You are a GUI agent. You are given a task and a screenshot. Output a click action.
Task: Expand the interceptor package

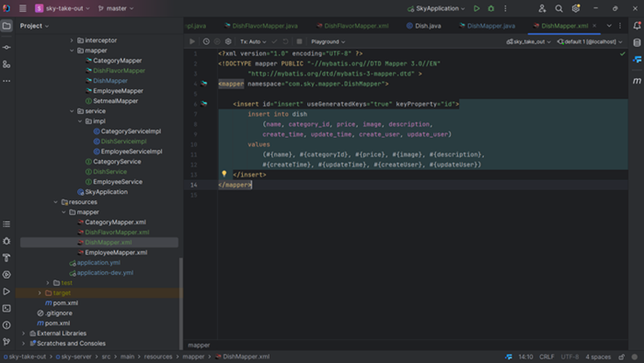pos(72,40)
